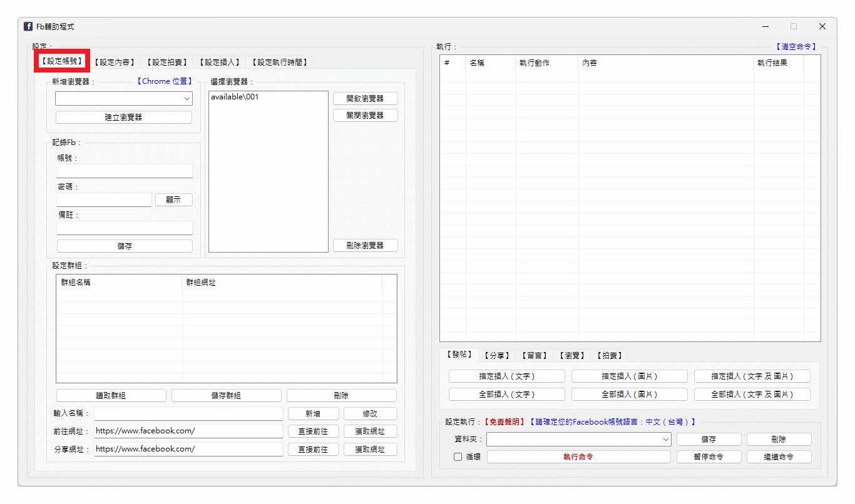Open the 【Chrome 位置】 link
The width and height of the screenshot is (855, 504).
point(164,81)
